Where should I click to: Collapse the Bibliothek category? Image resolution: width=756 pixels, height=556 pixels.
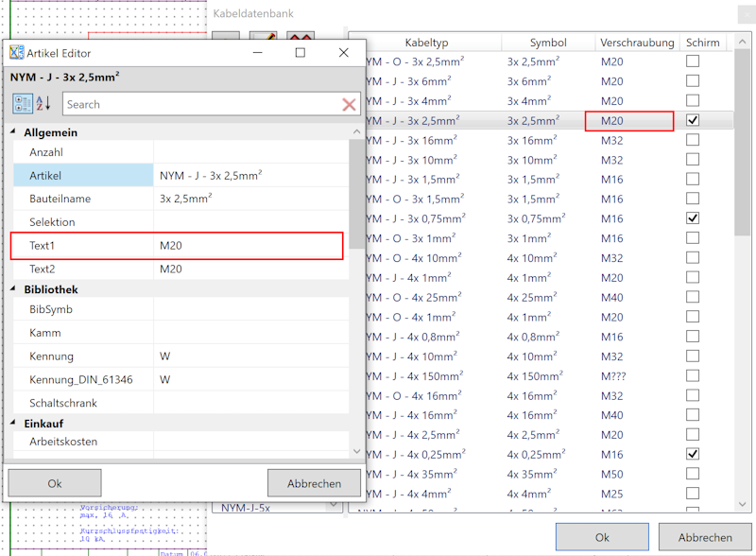click(x=14, y=289)
